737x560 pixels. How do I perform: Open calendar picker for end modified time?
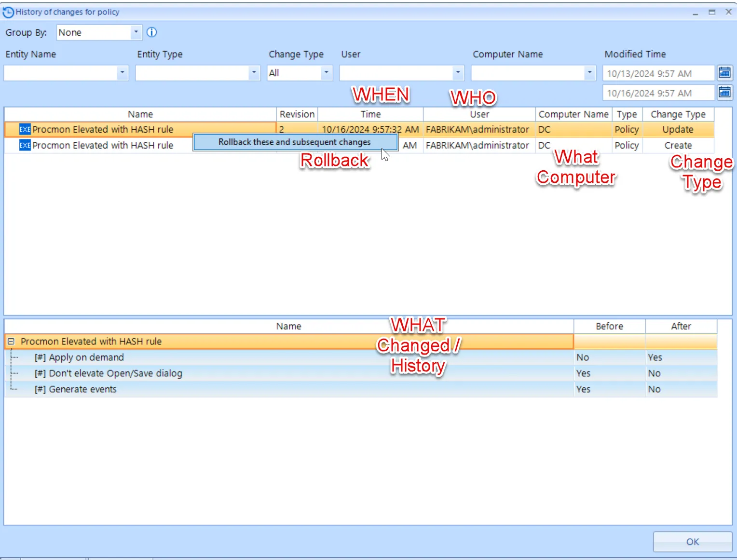(724, 92)
